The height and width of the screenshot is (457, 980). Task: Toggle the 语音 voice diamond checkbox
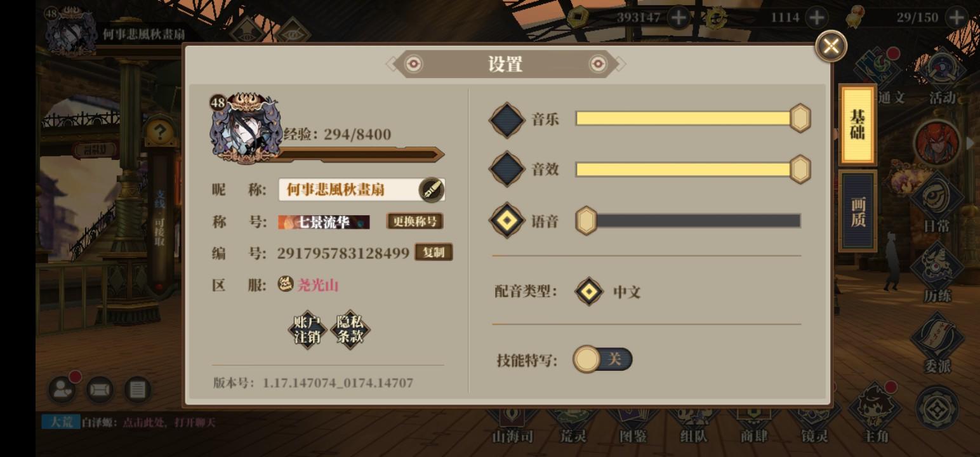tap(507, 220)
